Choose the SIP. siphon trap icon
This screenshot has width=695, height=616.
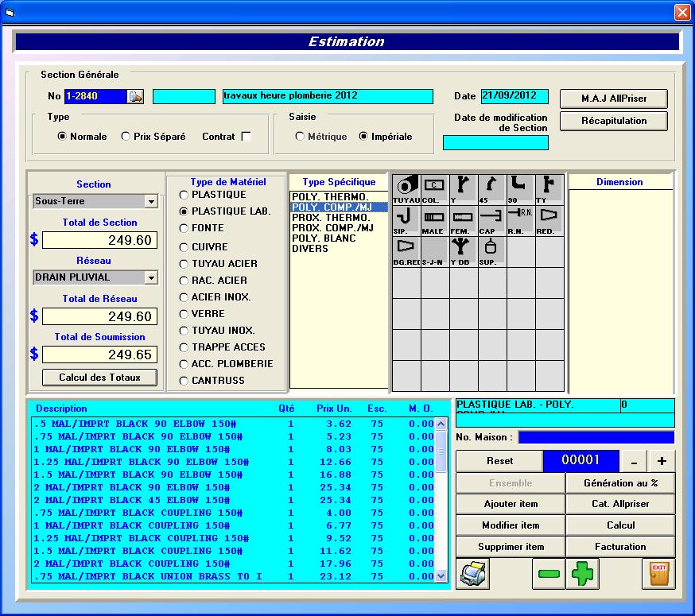click(x=406, y=219)
